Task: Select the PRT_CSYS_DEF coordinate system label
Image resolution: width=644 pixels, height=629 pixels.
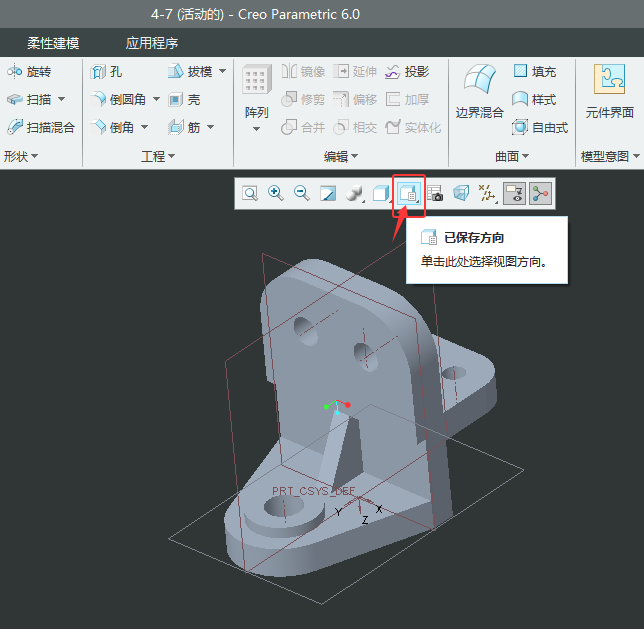Action: pyautogui.click(x=313, y=491)
